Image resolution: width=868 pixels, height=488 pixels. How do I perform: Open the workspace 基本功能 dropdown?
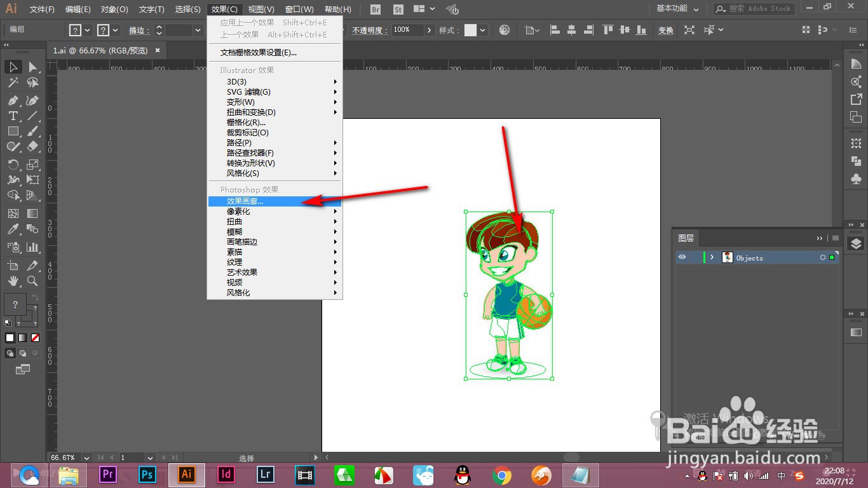coord(677,9)
